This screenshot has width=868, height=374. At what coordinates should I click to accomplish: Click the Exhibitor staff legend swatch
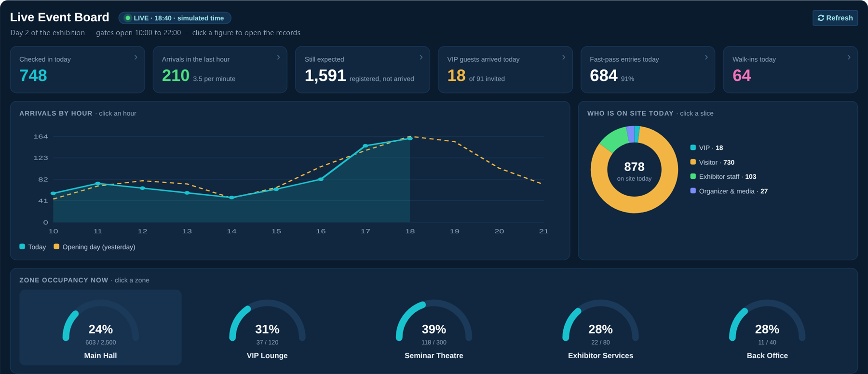(693, 176)
